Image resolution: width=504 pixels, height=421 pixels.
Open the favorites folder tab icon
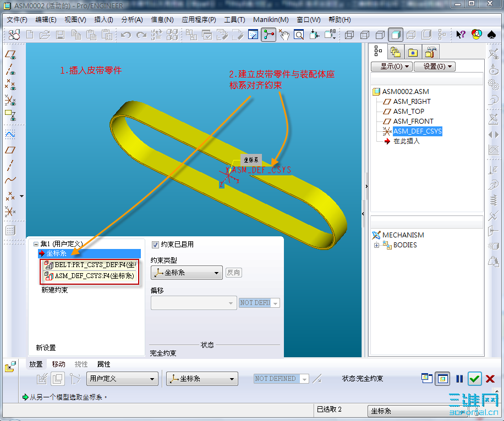tap(413, 52)
